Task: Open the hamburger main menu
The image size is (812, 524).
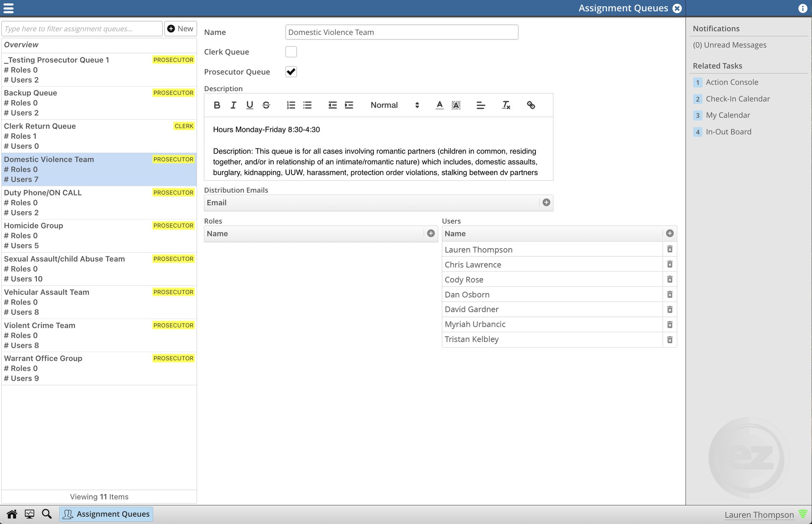Action: [9, 8]
